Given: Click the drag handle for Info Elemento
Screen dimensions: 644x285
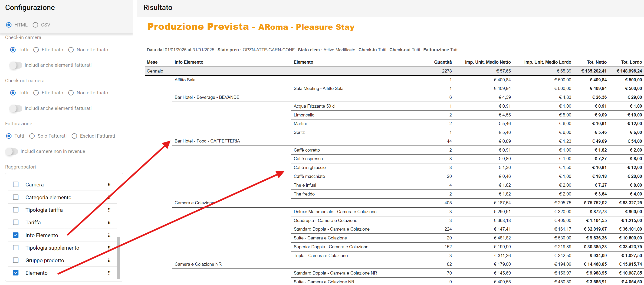Looking at the screenshot, I should click(x=109, y=235).
